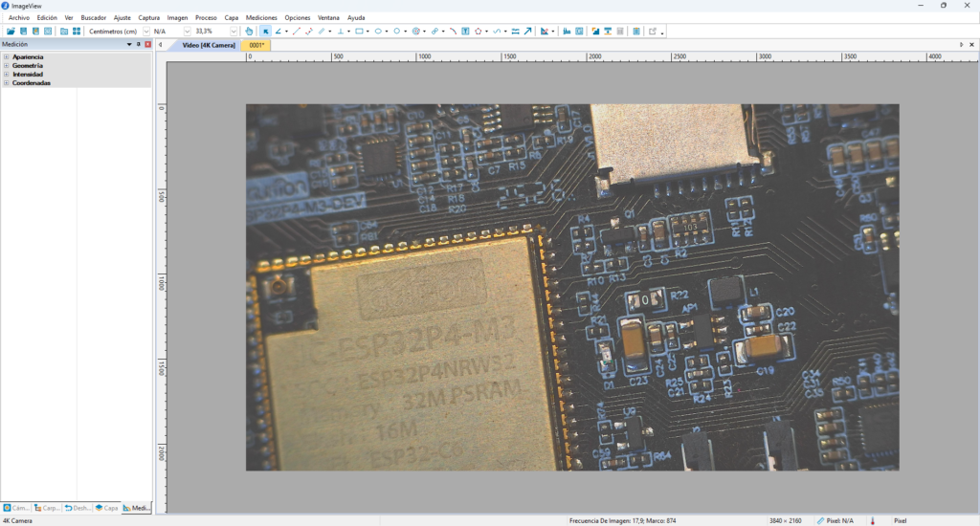Select the straight line measurement tool
The height and width of the screenshot is (526, 980).
tap(297, 32)
